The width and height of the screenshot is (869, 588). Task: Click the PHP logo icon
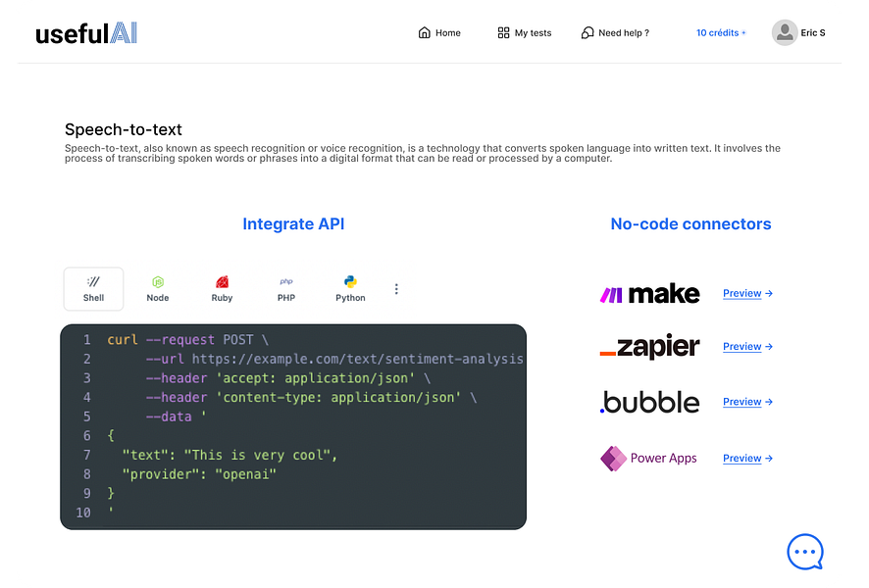286,281
